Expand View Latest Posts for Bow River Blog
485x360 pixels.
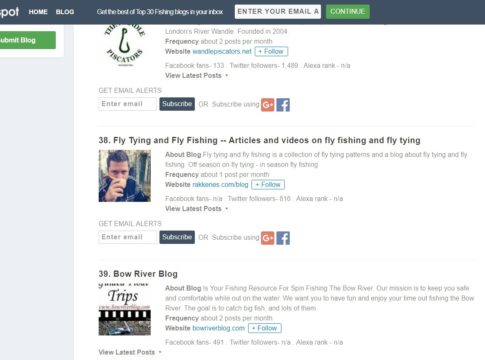point(130,352)
